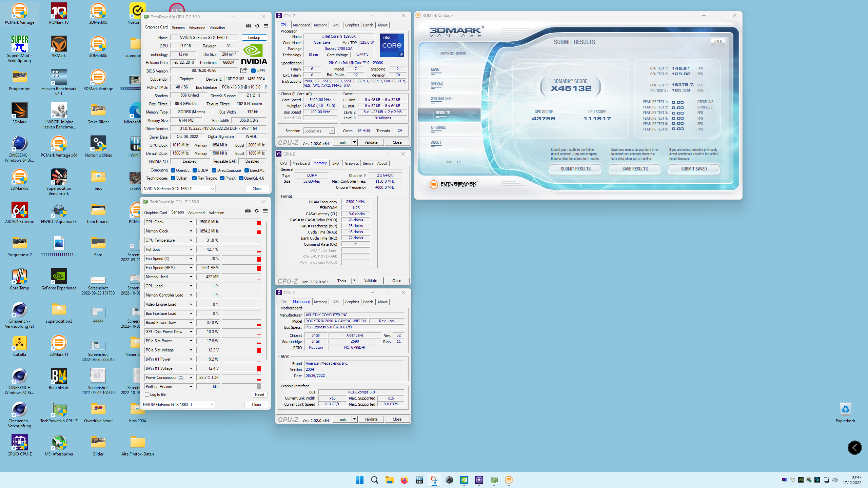The height and width of the screenshot is (488, 868).
Task: Open SPD tab in top CPU-Z window
Action: [x=336, y=25]
